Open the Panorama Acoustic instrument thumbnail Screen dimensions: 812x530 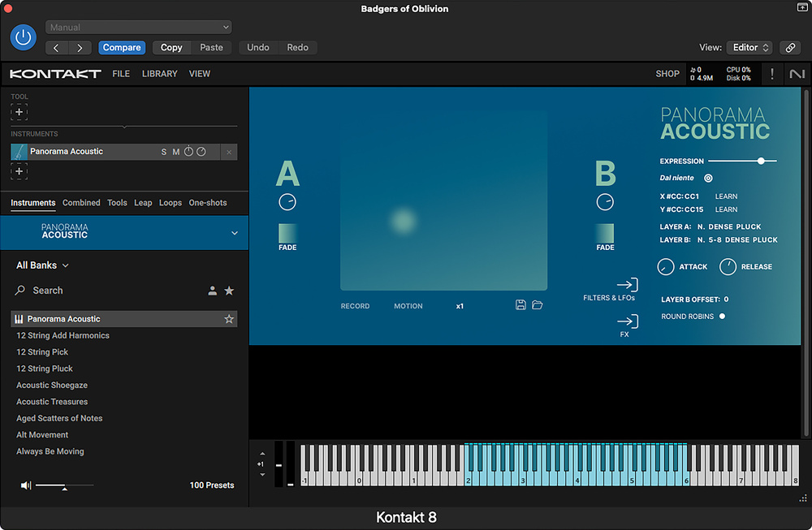coord(19,152)
